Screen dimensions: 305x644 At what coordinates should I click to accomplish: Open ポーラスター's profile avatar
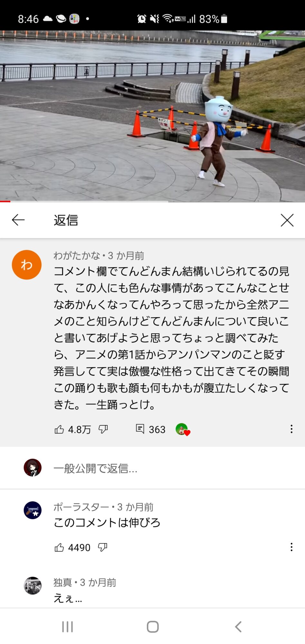pyautogui.click(x=33, y=510)
